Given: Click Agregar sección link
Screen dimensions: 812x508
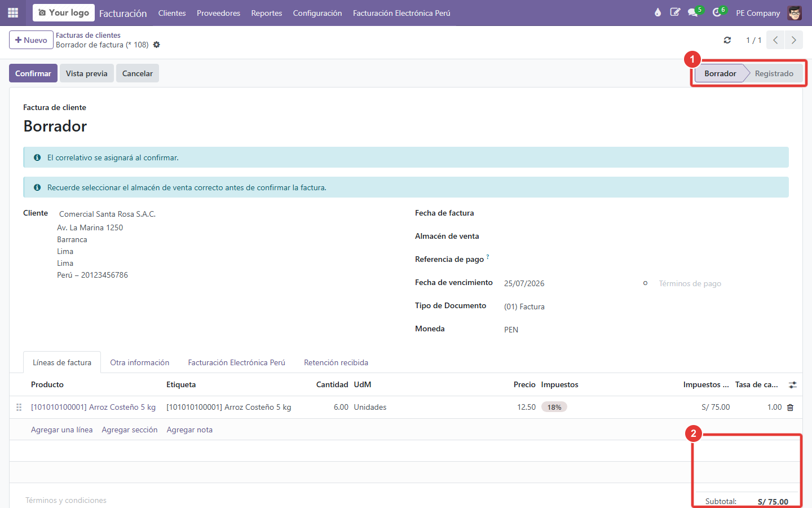Looking at the screenshot, I should click(130, 430).
